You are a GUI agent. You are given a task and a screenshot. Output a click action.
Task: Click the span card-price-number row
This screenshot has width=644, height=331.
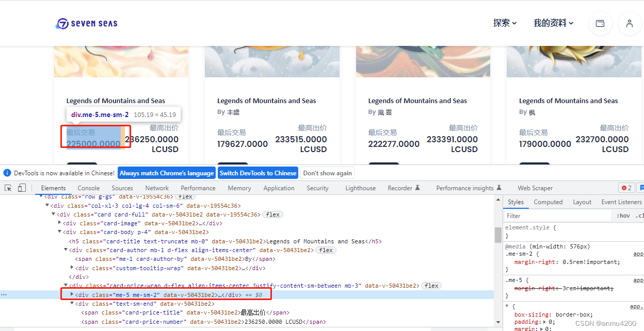pyautogui.click(x=203, y=322)
